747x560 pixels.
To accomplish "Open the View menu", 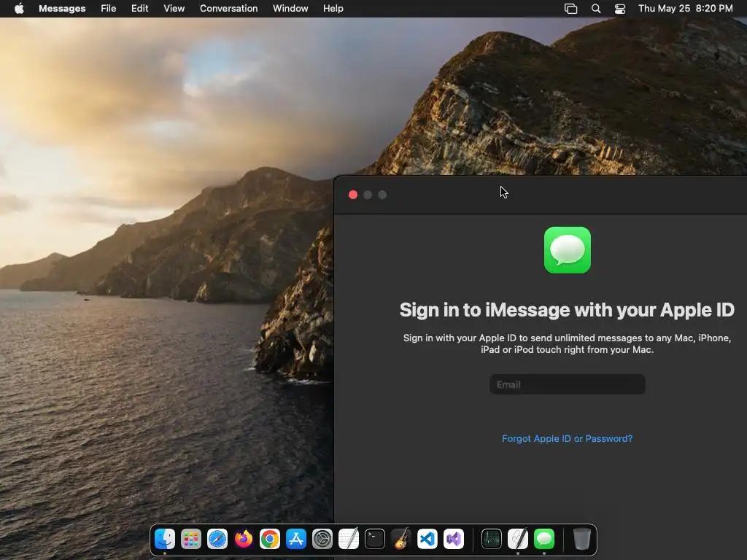I will pyautogui.click(x=174, y=9).
